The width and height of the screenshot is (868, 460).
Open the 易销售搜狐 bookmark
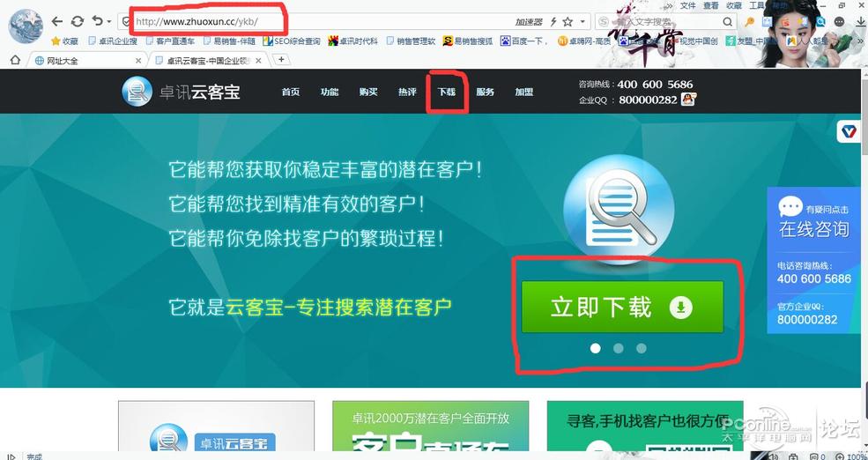click(x=468, y=41)
